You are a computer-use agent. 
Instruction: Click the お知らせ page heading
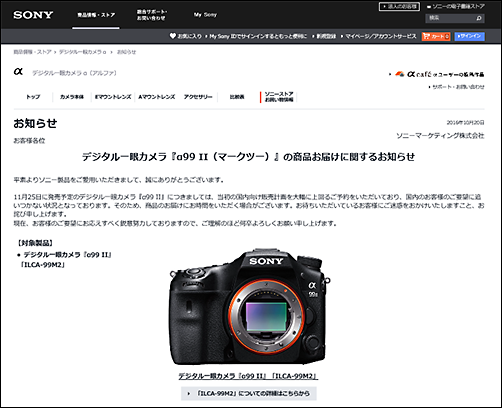pos(35,123)
